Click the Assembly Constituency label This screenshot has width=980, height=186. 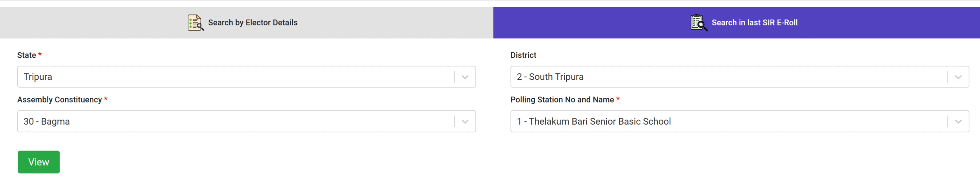coord(59,100)
